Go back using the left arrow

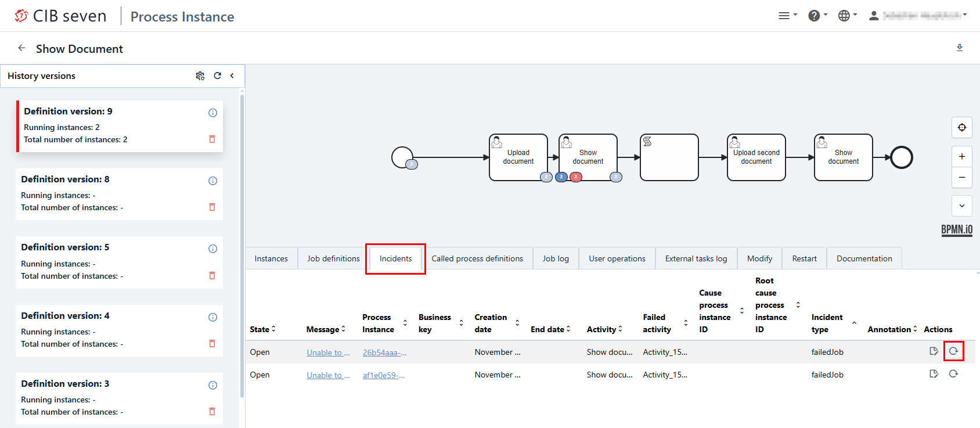click(x=21, y=48)
